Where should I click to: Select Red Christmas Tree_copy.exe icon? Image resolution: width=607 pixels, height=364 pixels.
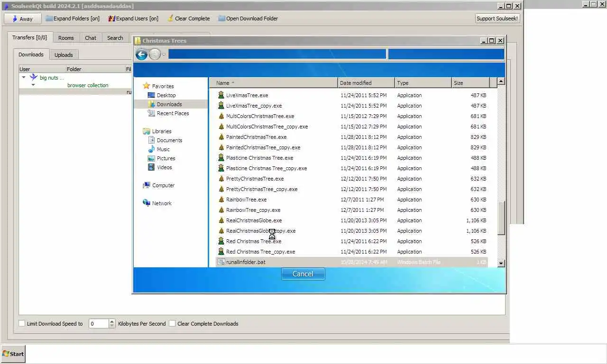(x=221, y=252)
